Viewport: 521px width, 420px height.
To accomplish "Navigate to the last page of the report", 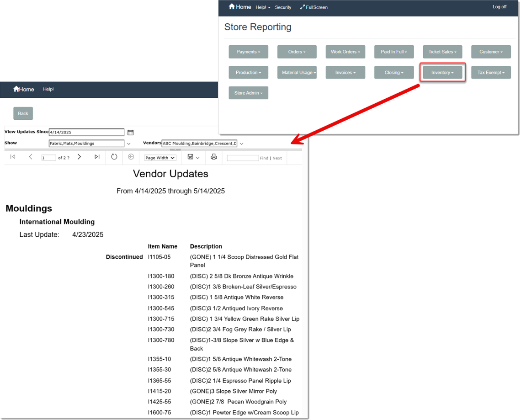I will point(97,157).
